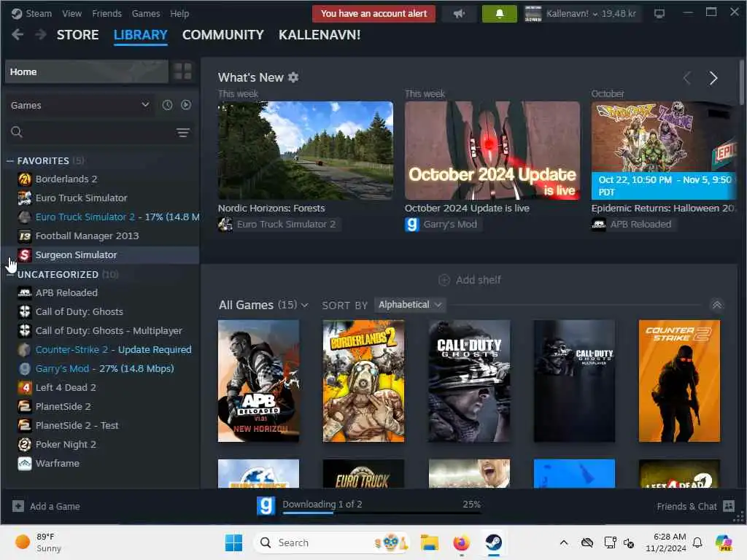The image size is (747, 560).
Task: Click the recent activity clock icon
Action: pos(167,105)
